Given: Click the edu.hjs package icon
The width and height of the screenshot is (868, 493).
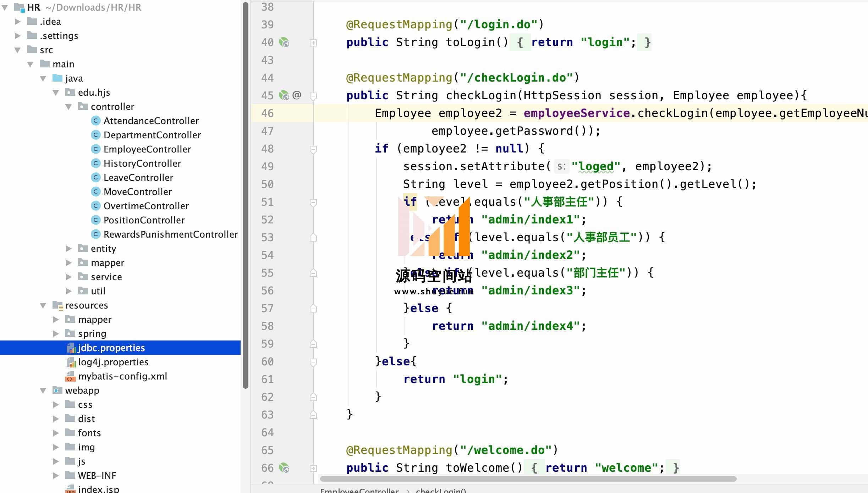Looking at the screenshot, I should pos(70,92).
